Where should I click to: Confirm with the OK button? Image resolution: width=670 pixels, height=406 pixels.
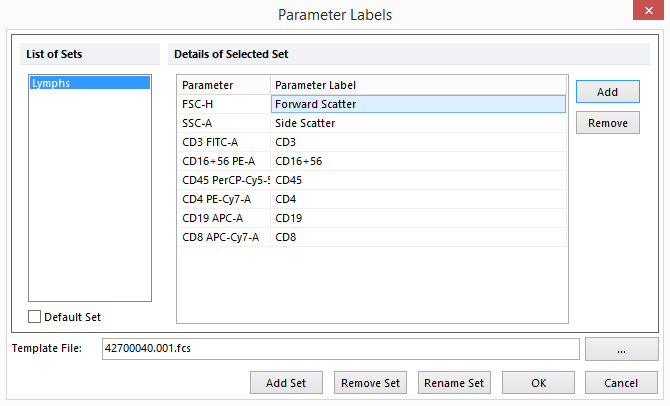[538, 383]
